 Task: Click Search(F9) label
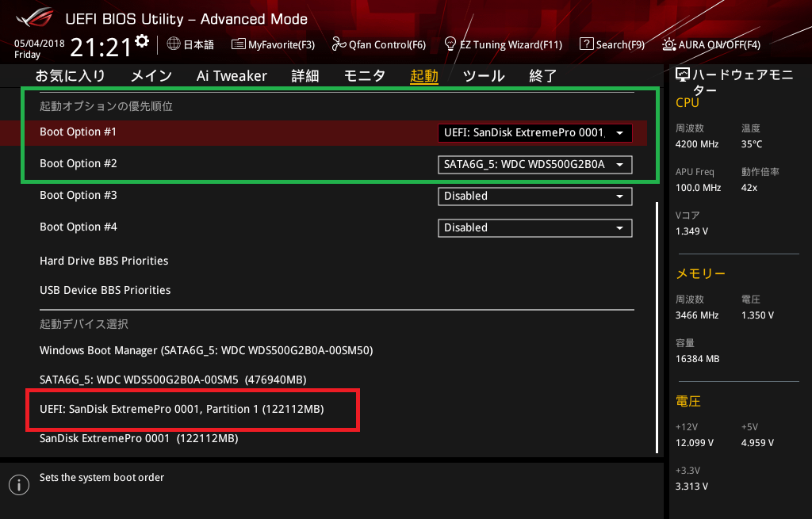click(x=620, y=45)
